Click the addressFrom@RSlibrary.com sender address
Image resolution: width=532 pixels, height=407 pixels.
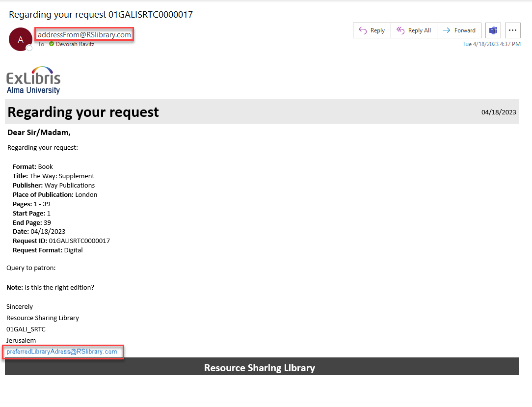[x=84, y=35]
